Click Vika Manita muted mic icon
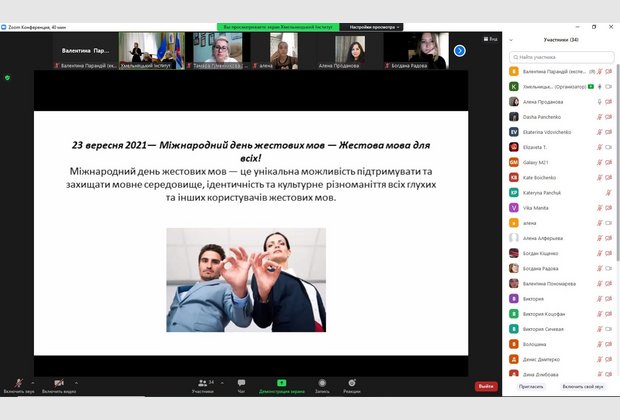 pos(600,208)
